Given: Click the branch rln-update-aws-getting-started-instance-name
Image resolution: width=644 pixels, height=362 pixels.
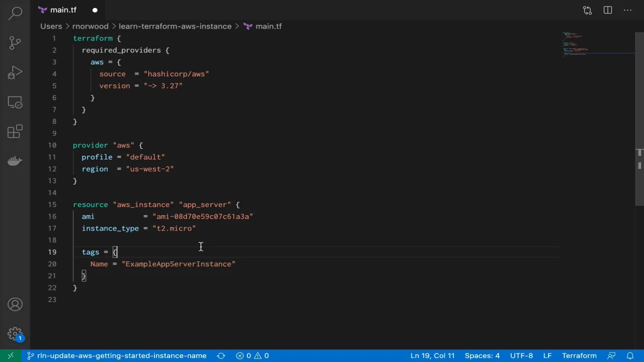Looking at the screenshot, I should point(121,355).
